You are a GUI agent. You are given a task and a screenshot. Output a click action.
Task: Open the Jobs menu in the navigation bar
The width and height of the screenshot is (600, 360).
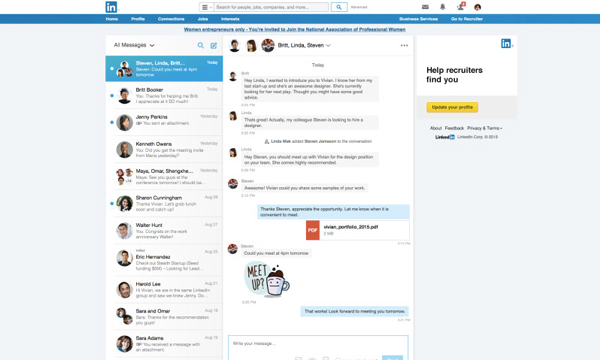(x=203, y=19)
